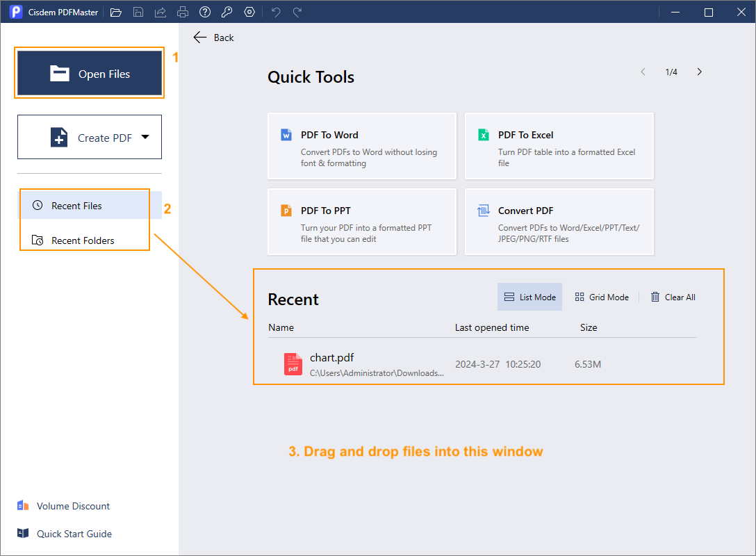This screenshot has width=756, height=556.
Task: Open the PDF To PPT tool
Action: click(x=362, y=222)
